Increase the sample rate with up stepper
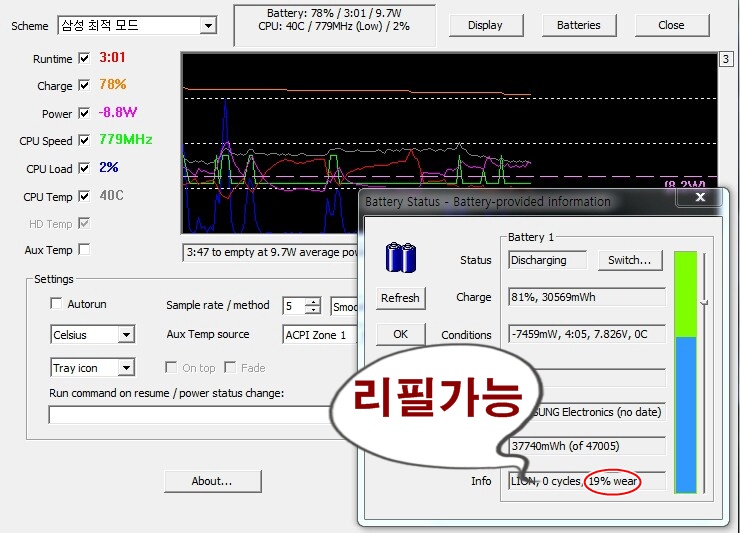This screenshot has width=740, height=533. click(312, 302)
